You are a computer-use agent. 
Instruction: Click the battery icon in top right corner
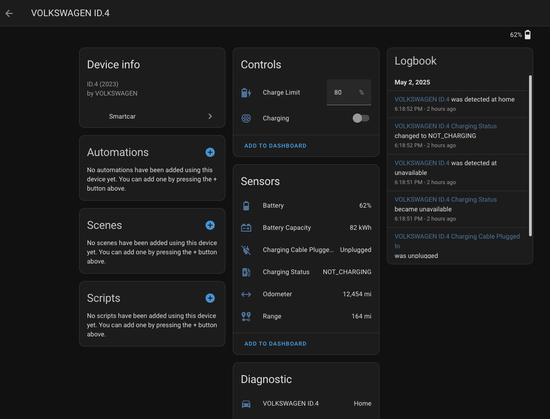coord(528,35)
